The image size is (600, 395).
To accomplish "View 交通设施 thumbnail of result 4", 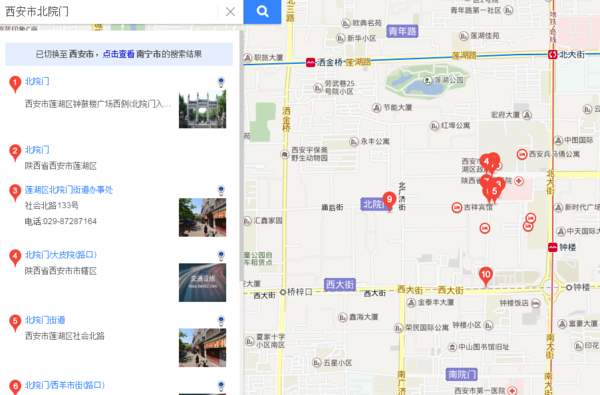I will 202,282.
